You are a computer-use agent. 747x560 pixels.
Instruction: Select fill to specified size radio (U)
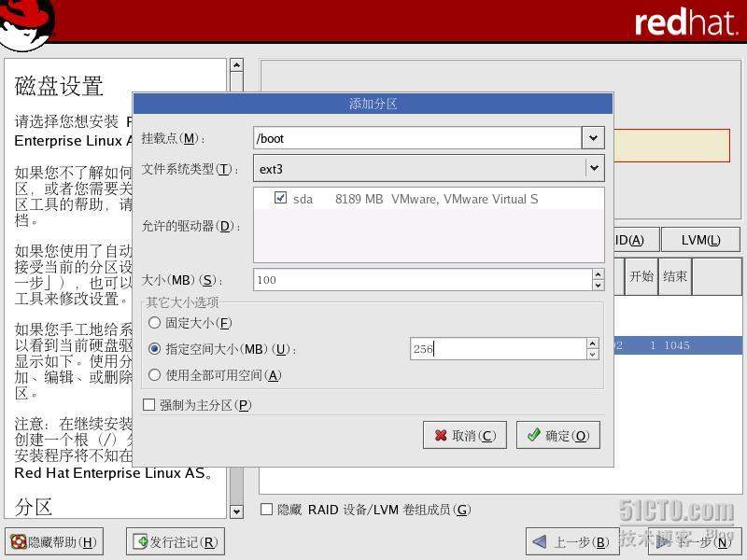click(154, 348)
